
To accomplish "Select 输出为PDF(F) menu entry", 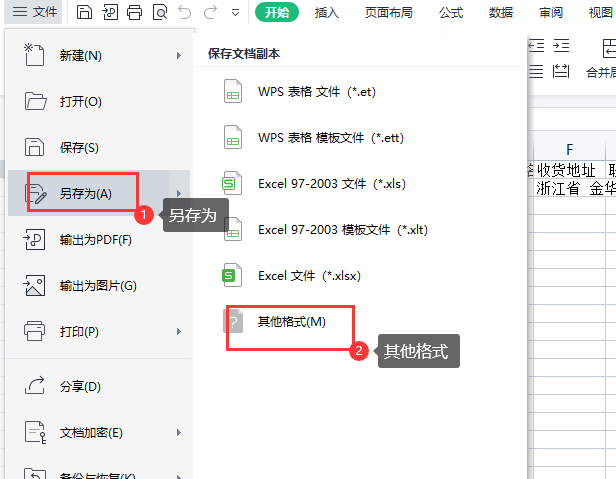I will click(x=95, y=240).
